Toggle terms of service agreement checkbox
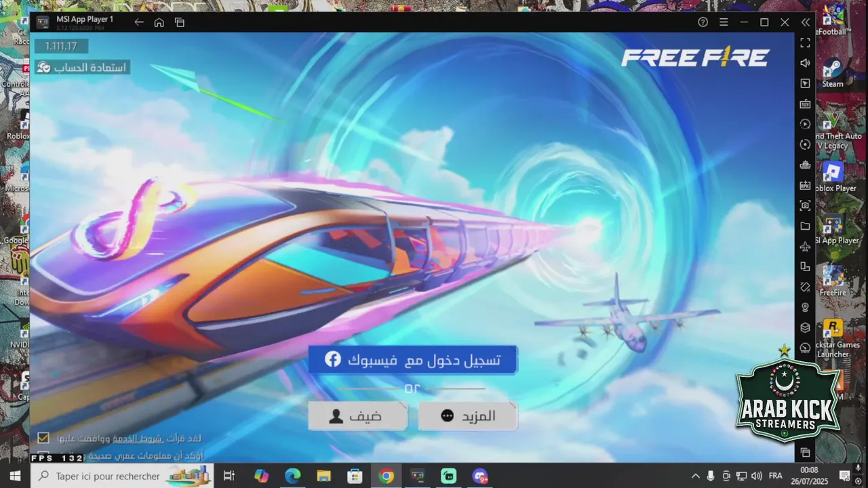The image size is (868, 488). [43, 438]
